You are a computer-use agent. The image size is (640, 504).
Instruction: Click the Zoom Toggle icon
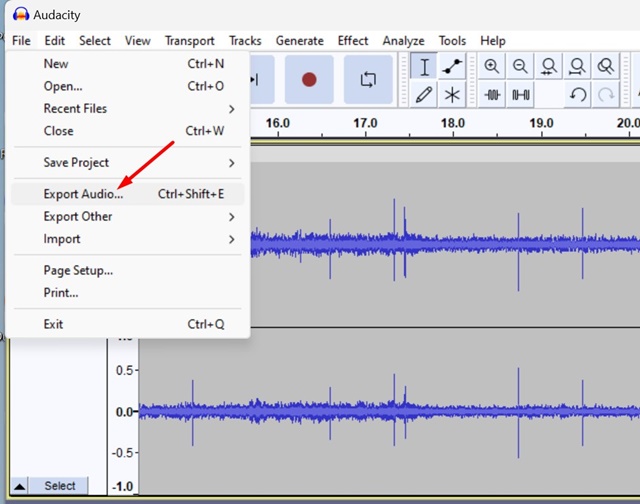click(606, 66)
